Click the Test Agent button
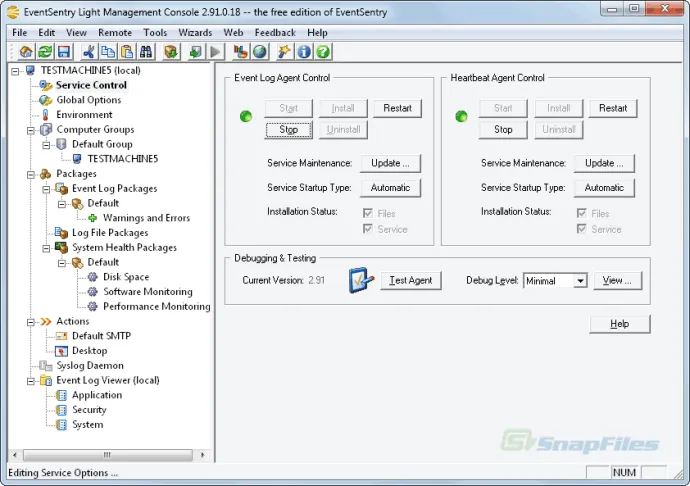Viewport: 690px width, 486px height. pos(411,280)
